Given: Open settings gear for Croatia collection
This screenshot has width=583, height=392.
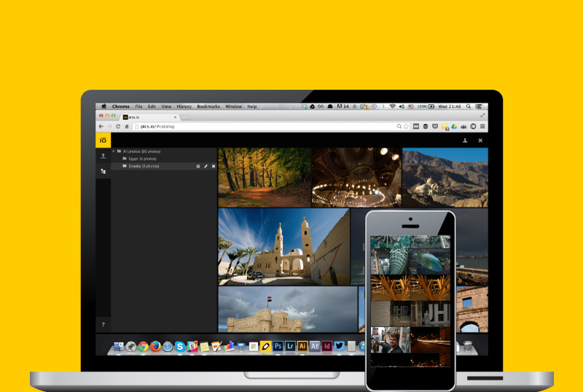Looking at the screenshot, I should tap(197, 166).
